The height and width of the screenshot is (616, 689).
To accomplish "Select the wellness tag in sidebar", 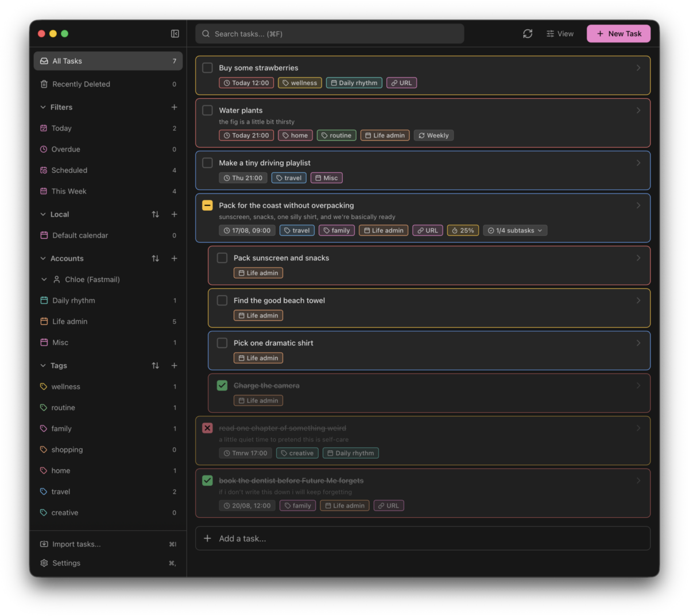I will 108,387.
